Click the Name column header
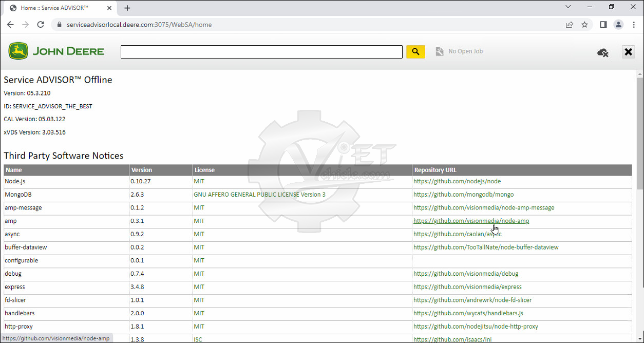Screen dimensions: 644x343 click(x=67, y=170)
